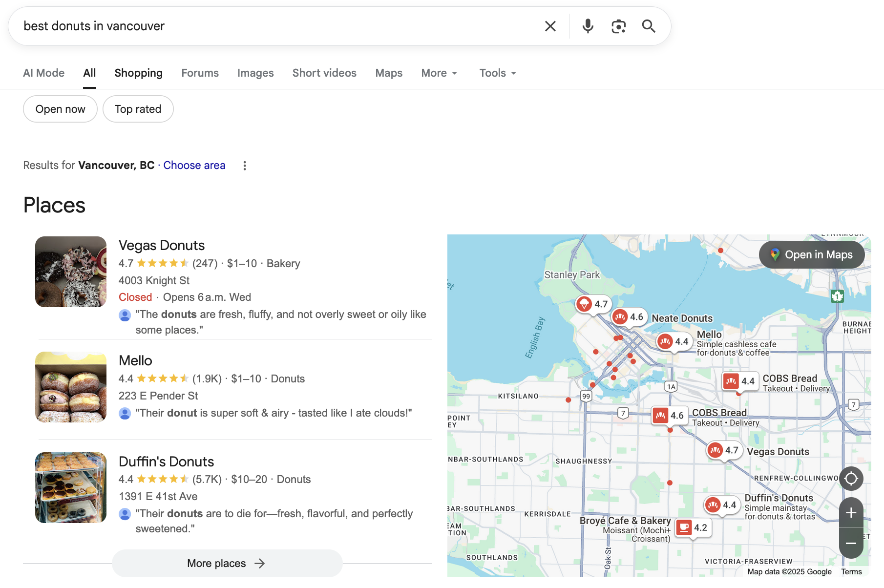Click the address 1391 E 41st Ave
884x588 pixels.
click(158, 497)
